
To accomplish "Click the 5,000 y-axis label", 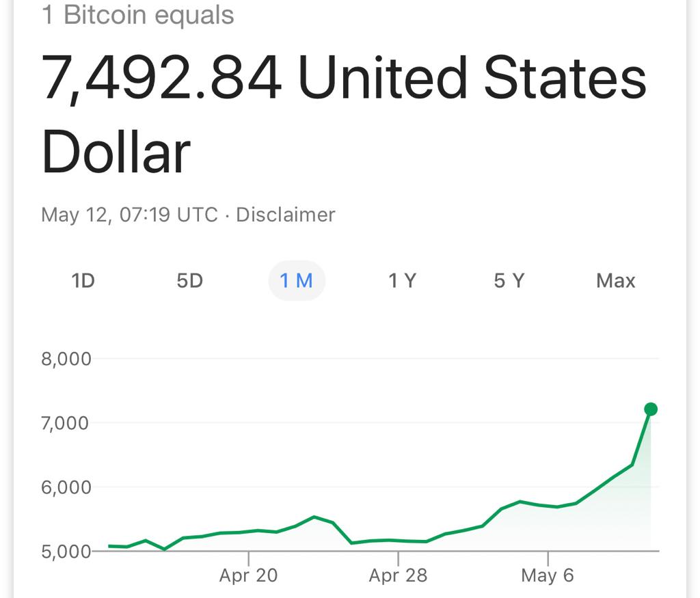I will pos(66,552).
